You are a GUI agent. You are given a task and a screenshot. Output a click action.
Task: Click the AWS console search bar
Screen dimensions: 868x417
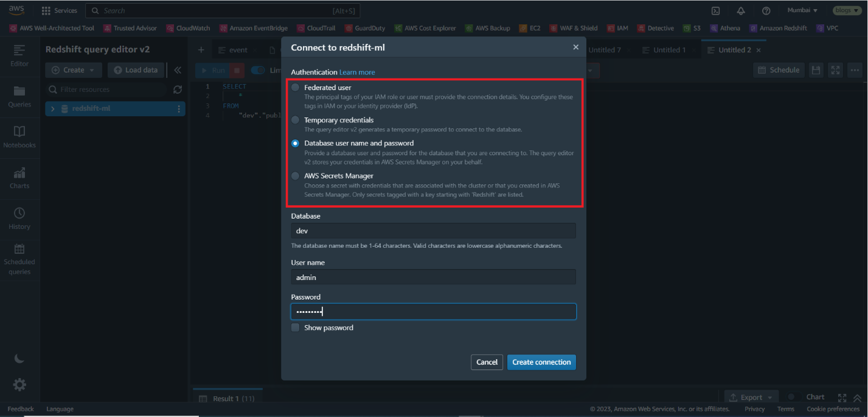(x=223, y=11)
